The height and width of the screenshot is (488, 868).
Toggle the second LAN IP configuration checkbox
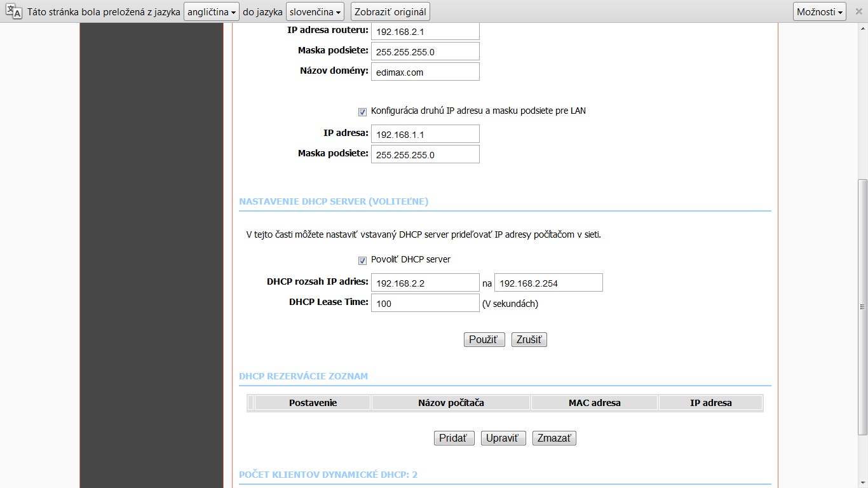(362, 111)
